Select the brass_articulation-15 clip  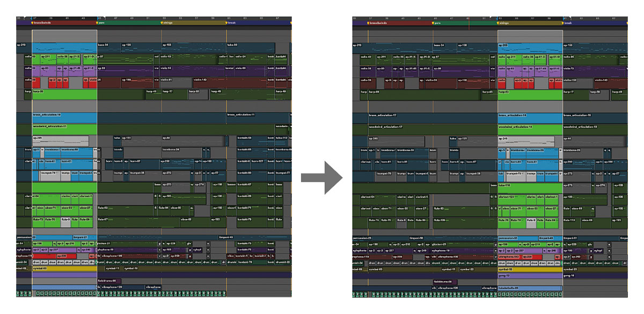pyautogui.click(x=595, y=118)
